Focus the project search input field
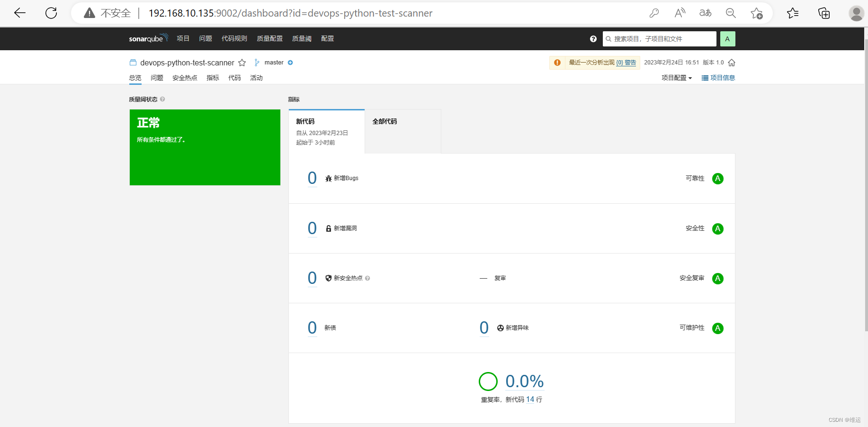The height and width of the screenshot is (427, 868). (x=660, y=39)
